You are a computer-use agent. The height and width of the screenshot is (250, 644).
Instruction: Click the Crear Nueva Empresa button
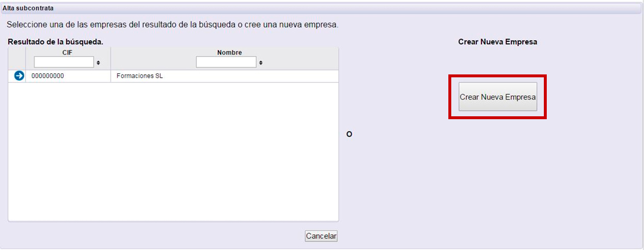tap(497, 97)
